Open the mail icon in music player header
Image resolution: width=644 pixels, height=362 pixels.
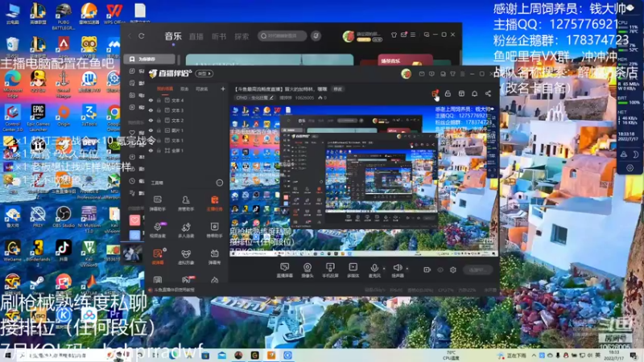click(x=404, y=35)
